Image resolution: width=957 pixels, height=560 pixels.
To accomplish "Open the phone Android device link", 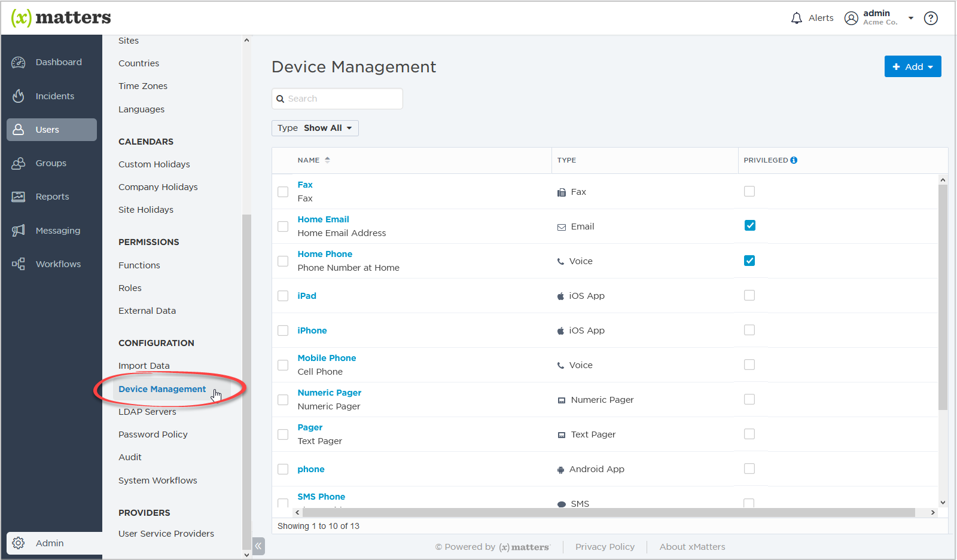I will pos(311,469).
